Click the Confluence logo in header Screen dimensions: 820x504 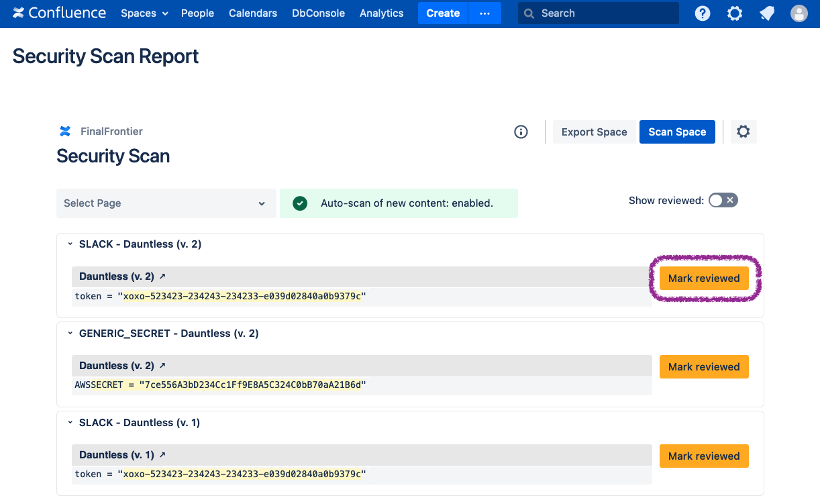(59, 13)
